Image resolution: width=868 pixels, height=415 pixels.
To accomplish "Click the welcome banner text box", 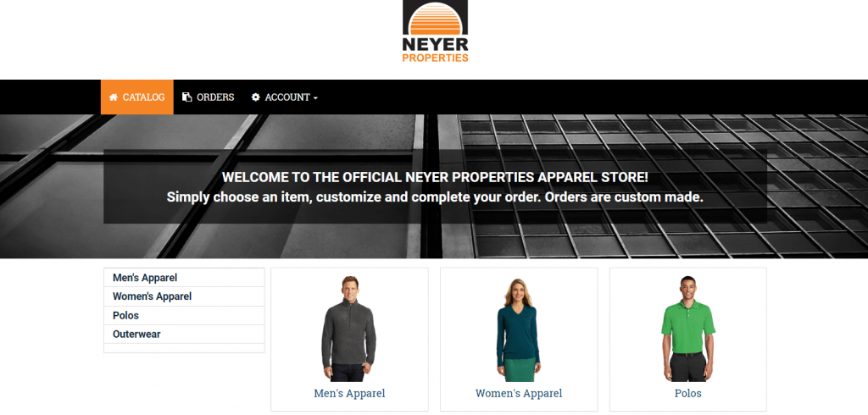I will click(x=435, y=187).
